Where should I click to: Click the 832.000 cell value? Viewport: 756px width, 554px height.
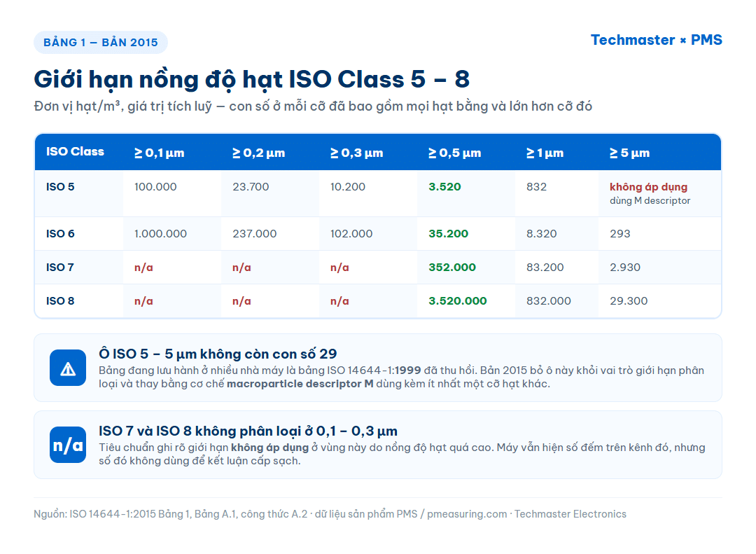click(x=549, y=301)
